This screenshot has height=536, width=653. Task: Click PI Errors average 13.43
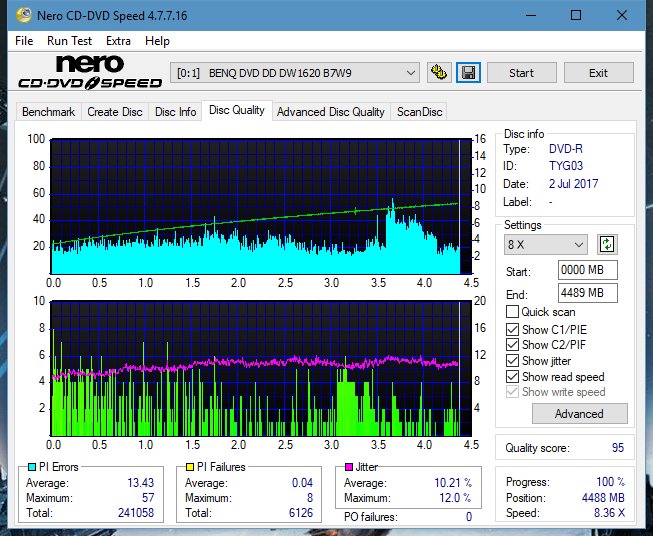click(140, 482)
